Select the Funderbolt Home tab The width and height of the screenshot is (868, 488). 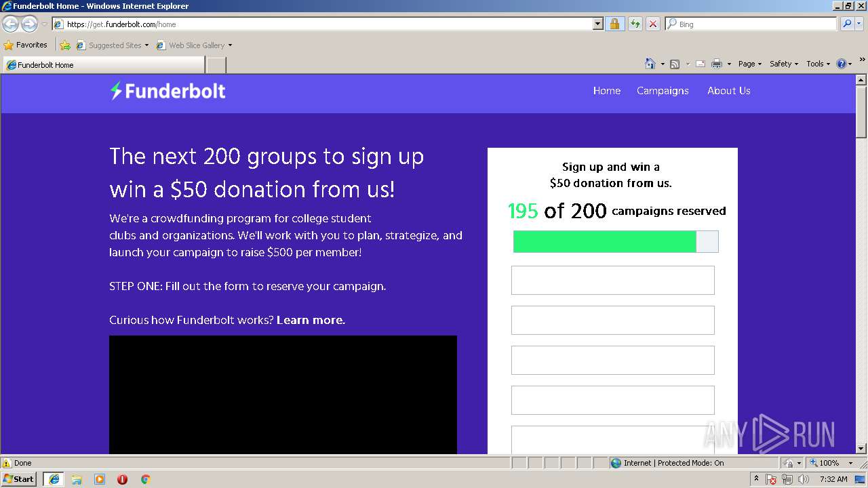[103, 64]
